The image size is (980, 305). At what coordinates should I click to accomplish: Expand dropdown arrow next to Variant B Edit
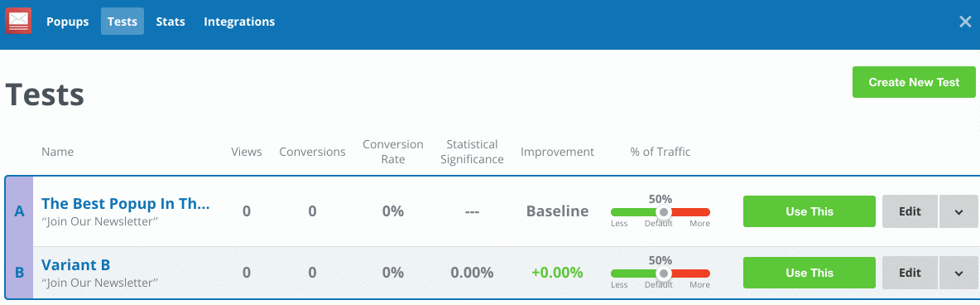coord(958,273)
